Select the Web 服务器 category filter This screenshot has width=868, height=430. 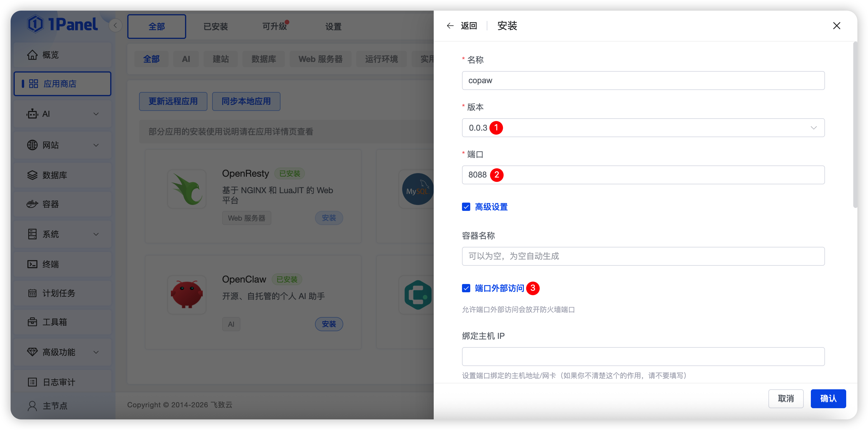[x=321, y=59]
